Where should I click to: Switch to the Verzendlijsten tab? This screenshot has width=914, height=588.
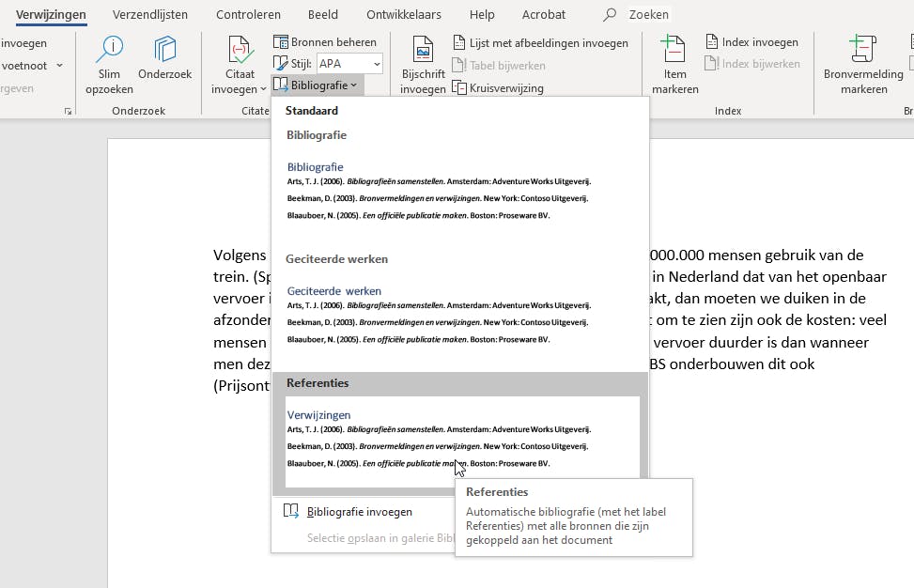coord(149,15)
